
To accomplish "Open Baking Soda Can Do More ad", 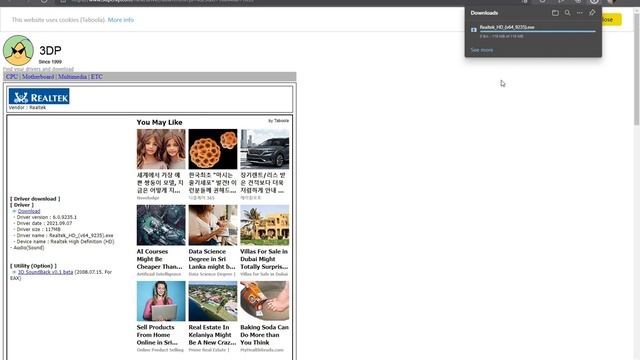I will [x=264, y=335].
